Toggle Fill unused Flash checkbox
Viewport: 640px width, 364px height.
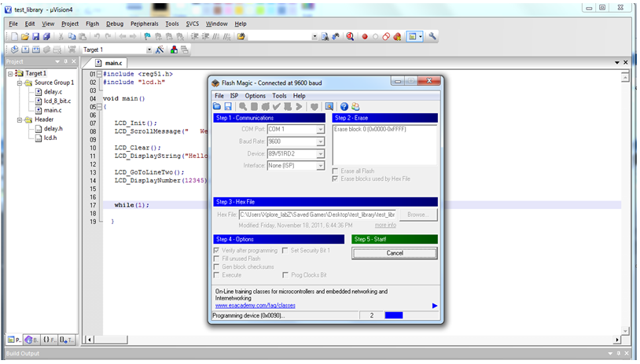click(216, 259)
